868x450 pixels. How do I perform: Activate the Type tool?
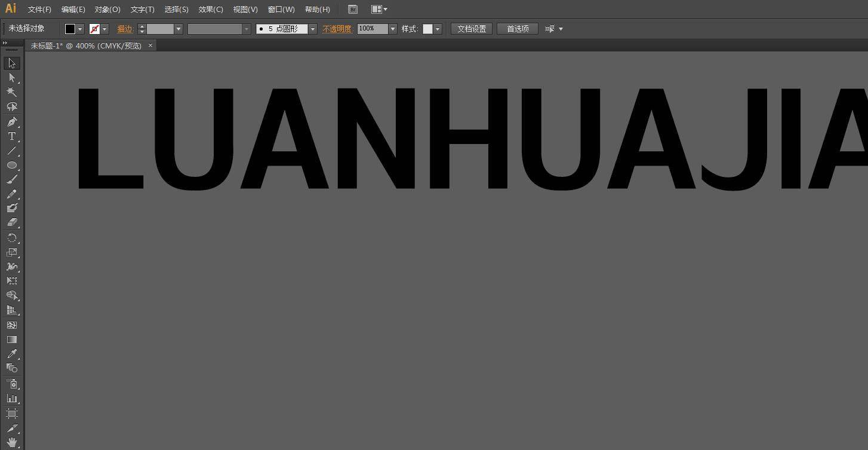[11, 136]
